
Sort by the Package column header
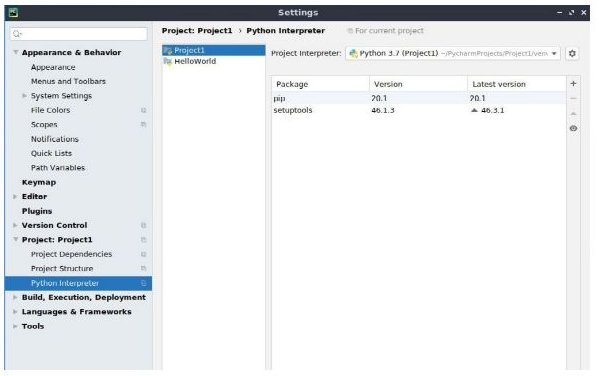(321, 84)
